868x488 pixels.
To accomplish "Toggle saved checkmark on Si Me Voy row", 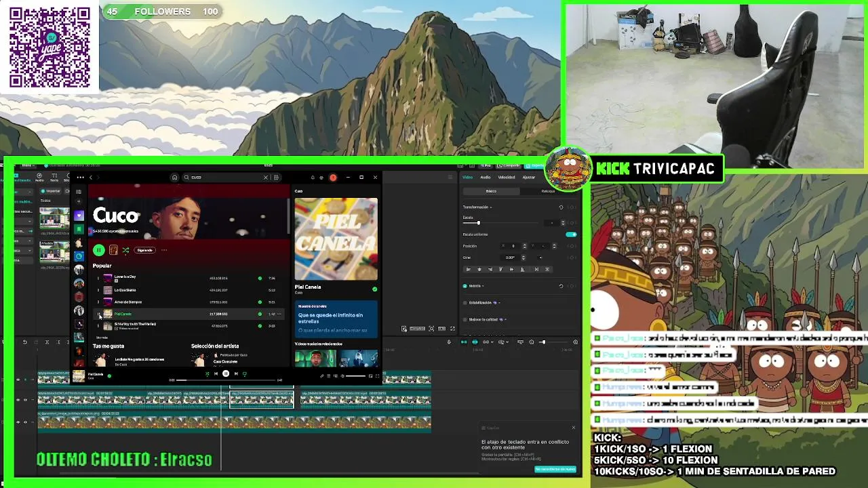I will 260,325.
